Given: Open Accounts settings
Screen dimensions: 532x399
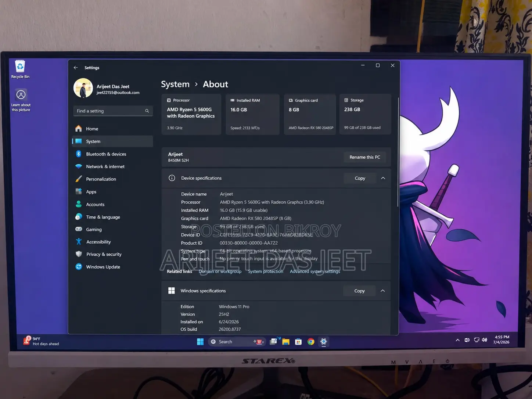Looking at the screenshot, I should [x=112, y=205].
